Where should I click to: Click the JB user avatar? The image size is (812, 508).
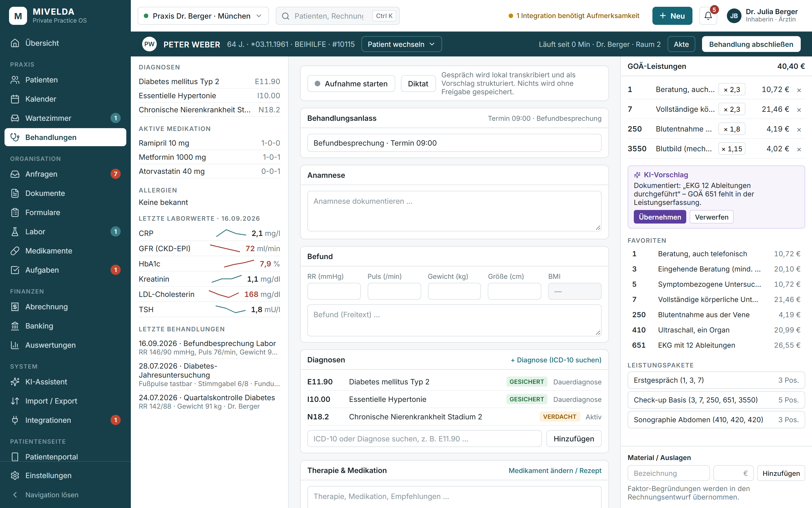point(734,16)
